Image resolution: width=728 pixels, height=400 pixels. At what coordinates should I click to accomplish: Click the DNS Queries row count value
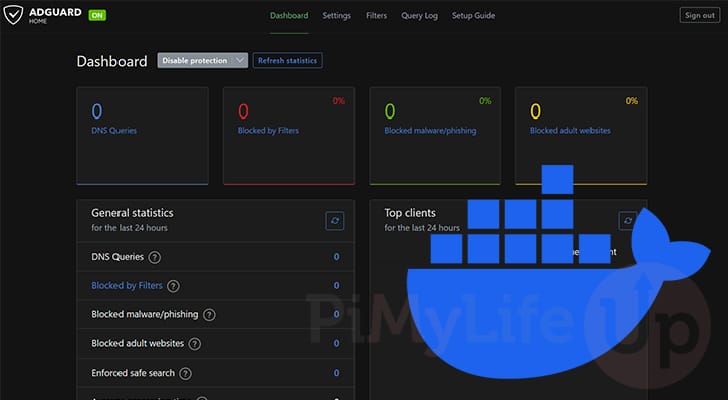click(336, 257)
